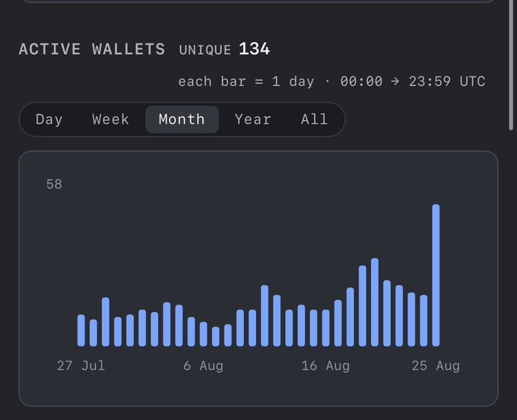Click the '58' y-axis maximum label
The height and width of the screenshot is (420, 517).
tap(54, 184)
